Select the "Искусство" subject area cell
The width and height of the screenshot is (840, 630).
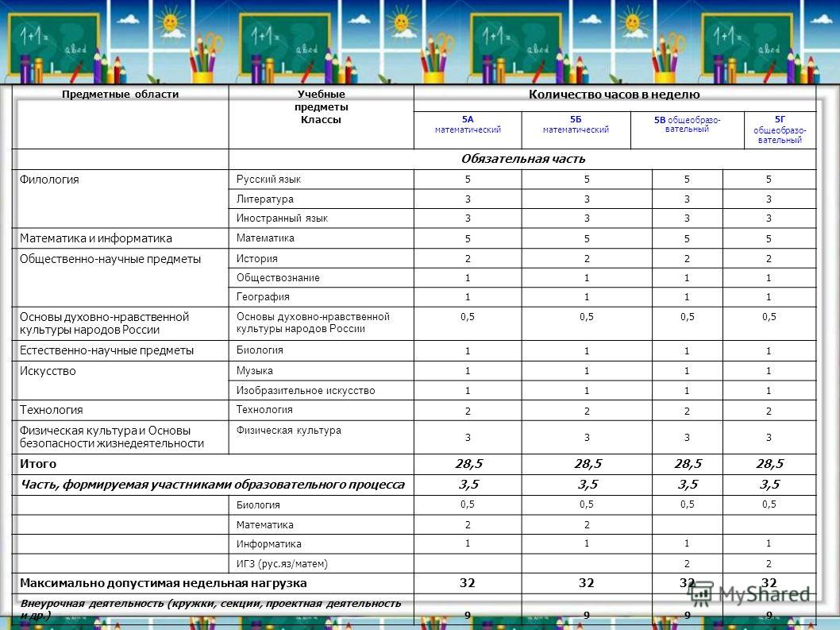click(48, 371)
